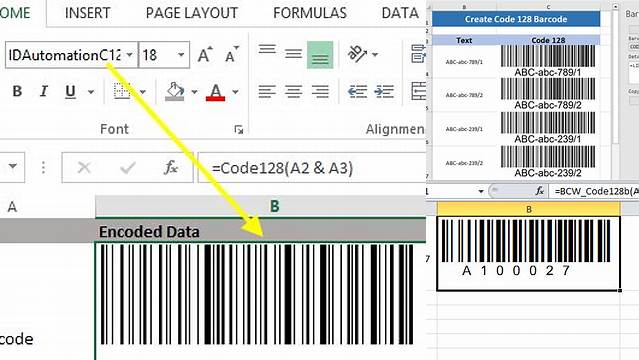Click the Insert Function fx button
The width and height of the screenshot is (639, 360).
171,167
